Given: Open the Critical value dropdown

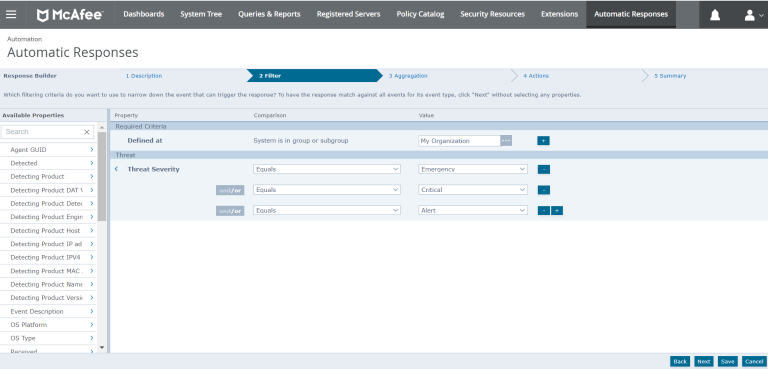Looking at the screenshot, I should (473, 190).
